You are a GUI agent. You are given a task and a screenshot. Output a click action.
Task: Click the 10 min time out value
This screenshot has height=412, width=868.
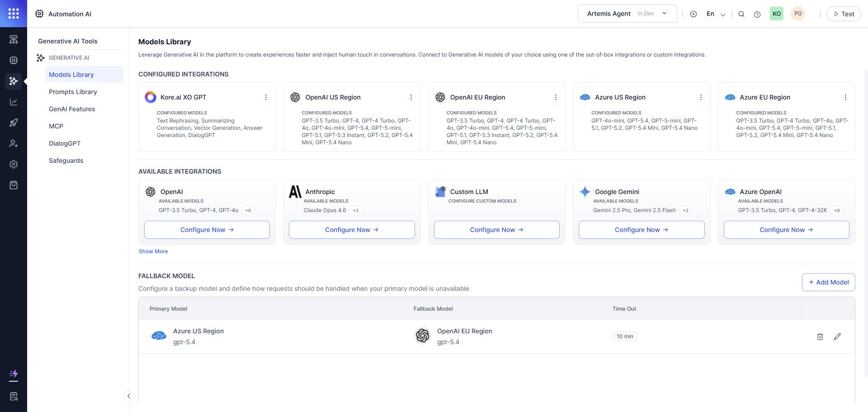point(625,336)
